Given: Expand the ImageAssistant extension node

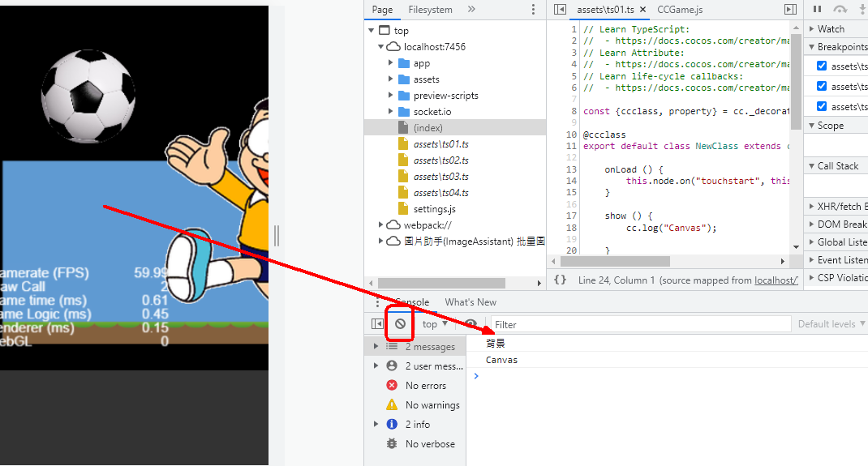Looking at the screenshot, I should click(380, 241).
